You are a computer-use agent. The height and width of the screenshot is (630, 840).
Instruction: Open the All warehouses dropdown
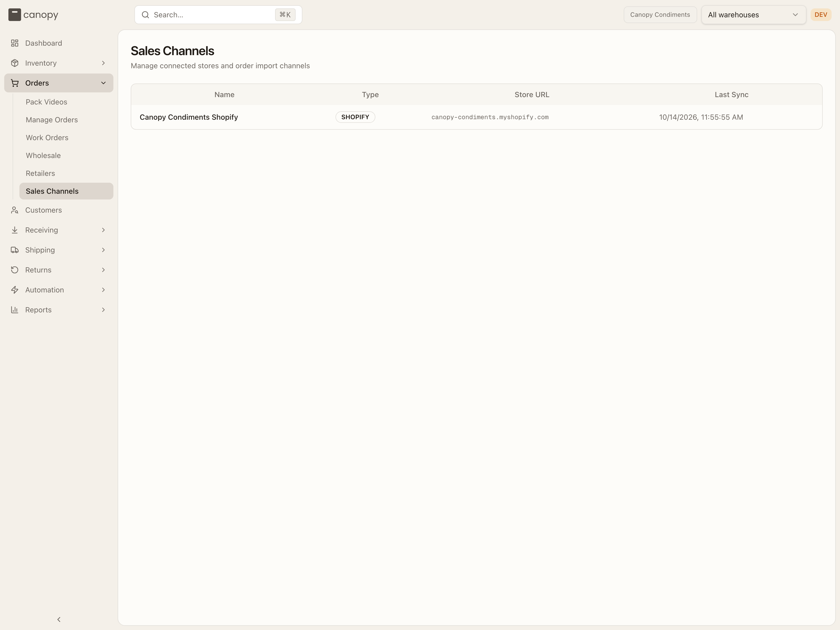pyautogui.click(x=753, y=15)
